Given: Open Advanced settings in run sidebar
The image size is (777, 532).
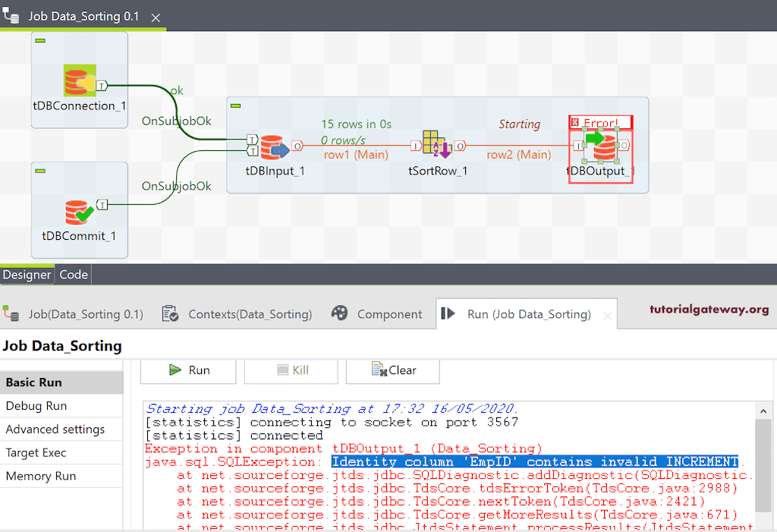Looking at the screenshot, I should (55, 430).
